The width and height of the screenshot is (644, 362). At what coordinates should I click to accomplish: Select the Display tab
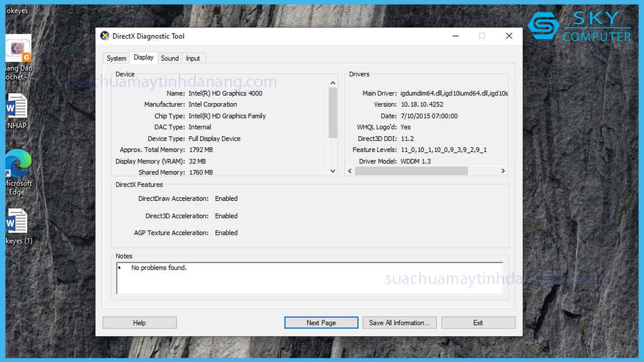pos(143,57)
